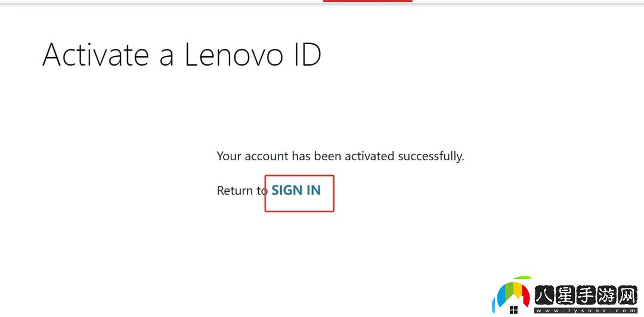Click the word "successfully" in the message
Image resolution: width=644 pixels, height=317 pixels.
[x=431, y=156]
